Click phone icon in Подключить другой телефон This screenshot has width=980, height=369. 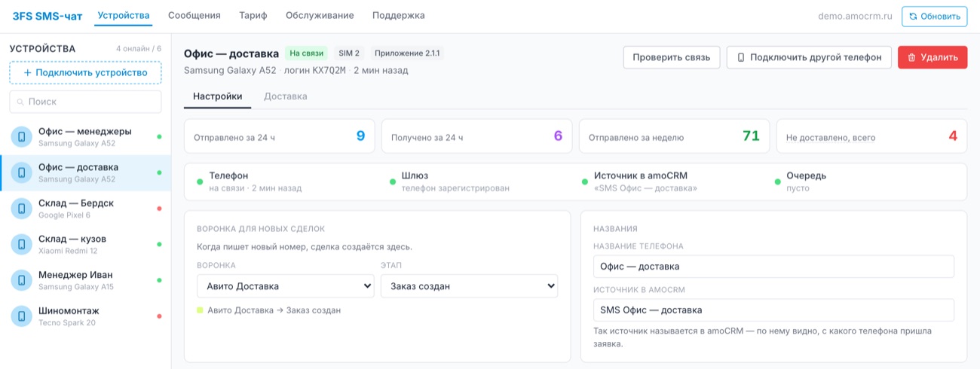[740, 57]
